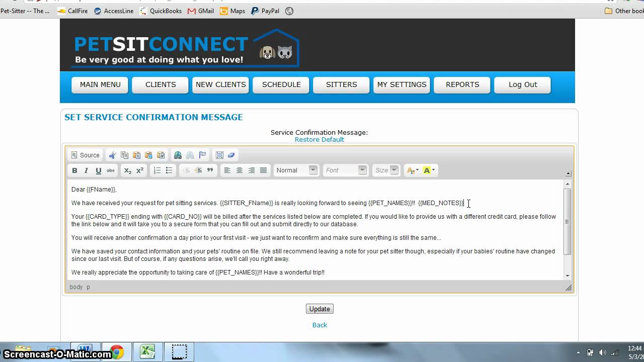Click the Paste icon
Image resolution: width=644 pixels, height=362 pixels.
pos(137,155)
